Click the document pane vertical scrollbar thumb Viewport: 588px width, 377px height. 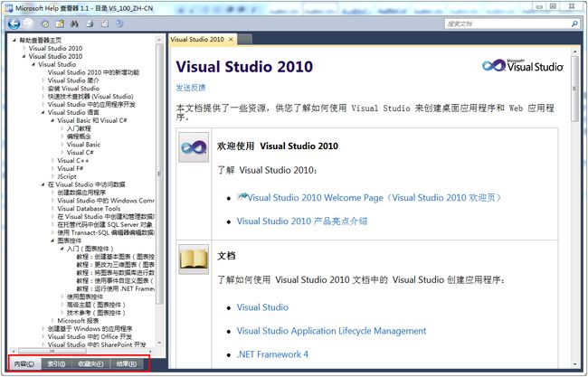click(x=574, y=89)
